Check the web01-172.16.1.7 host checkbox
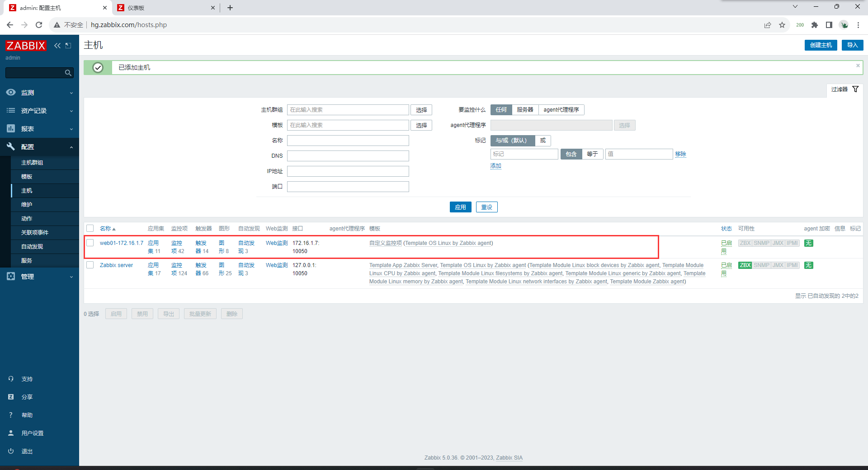Viewport: 868px width, 470px height. point(90,243)
